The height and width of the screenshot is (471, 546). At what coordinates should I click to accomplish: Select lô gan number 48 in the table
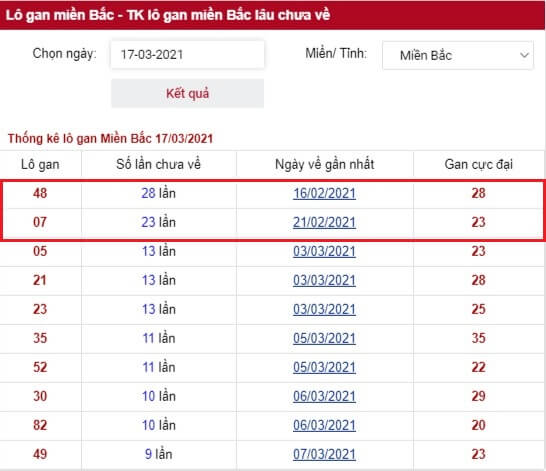[x=40, y=193]
